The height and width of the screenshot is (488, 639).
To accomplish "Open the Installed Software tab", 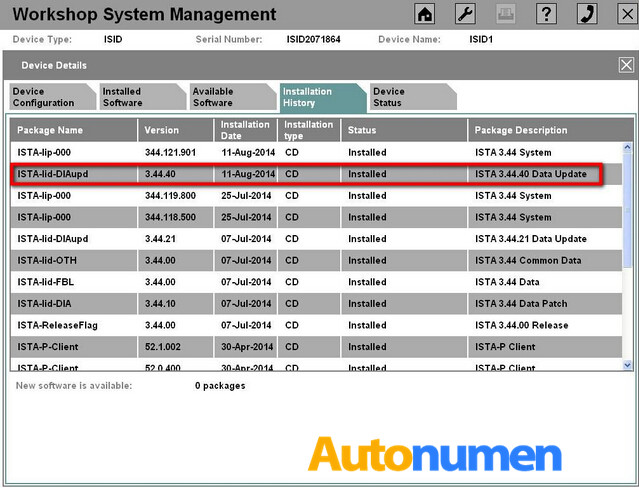I will (x=143, y=97).
